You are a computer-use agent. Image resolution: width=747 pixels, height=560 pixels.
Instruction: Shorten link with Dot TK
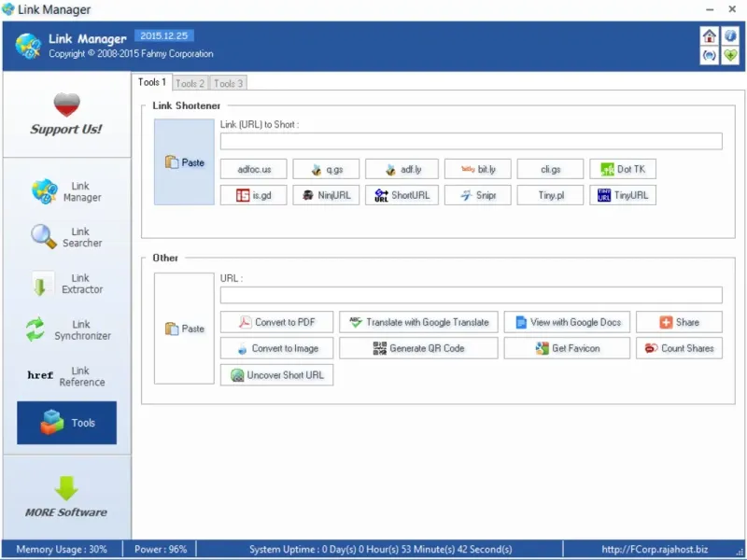coord(623,169)
